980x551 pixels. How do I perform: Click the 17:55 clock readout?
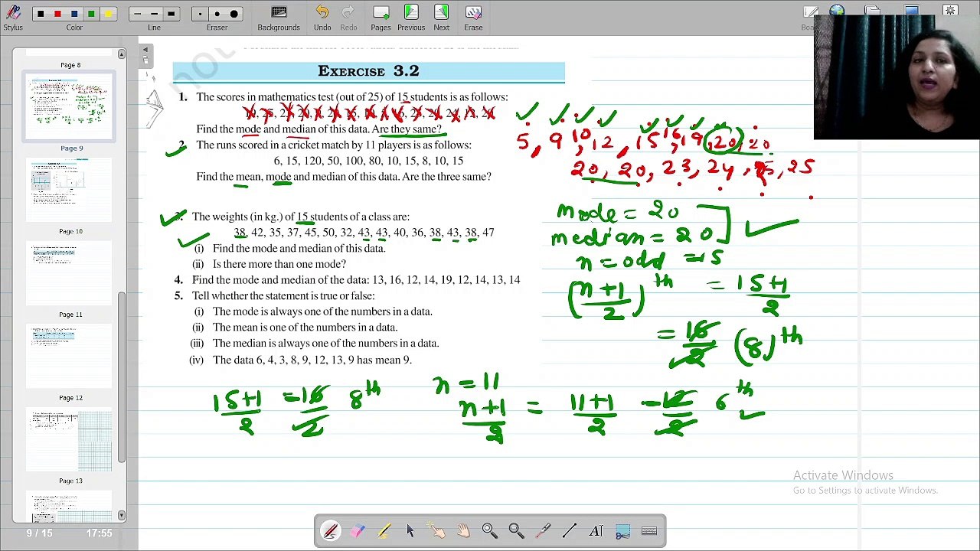(100, 533)
